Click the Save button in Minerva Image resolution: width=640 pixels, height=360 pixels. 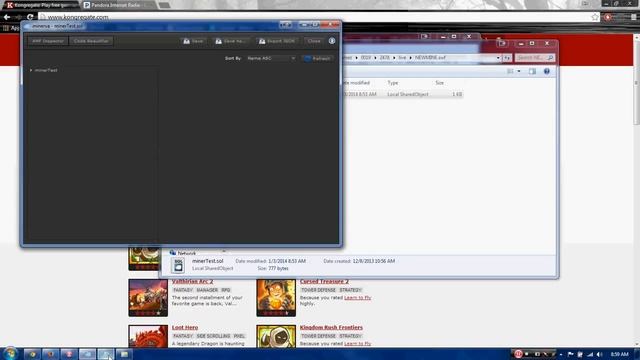point(193,41)
